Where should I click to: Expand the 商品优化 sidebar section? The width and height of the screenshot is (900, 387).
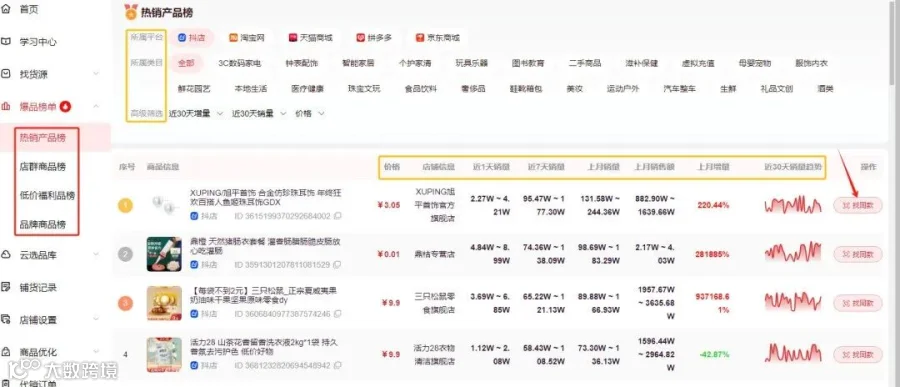point(96,351)
